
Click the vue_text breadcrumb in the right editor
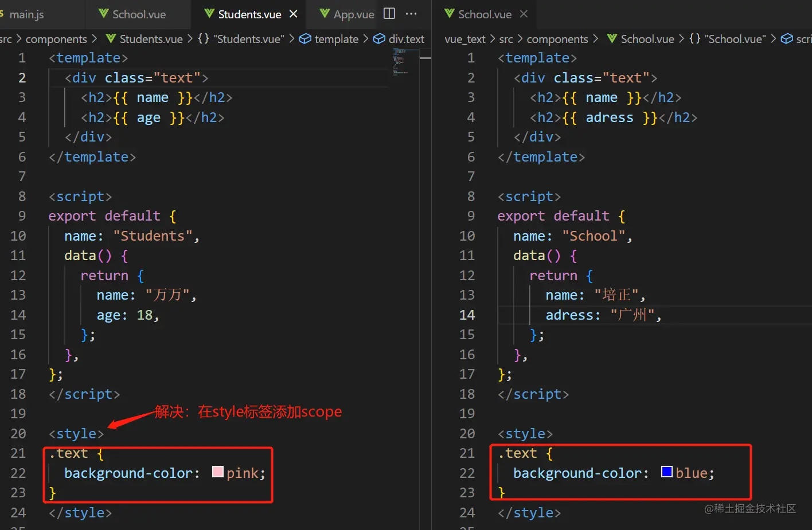pyautogui.click(x=465, y=39)
